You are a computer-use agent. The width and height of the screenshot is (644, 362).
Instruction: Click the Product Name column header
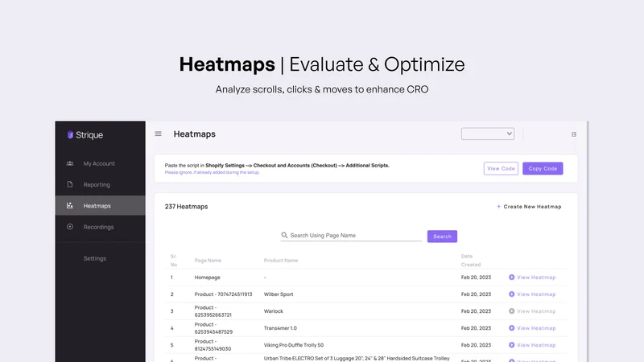281,260
